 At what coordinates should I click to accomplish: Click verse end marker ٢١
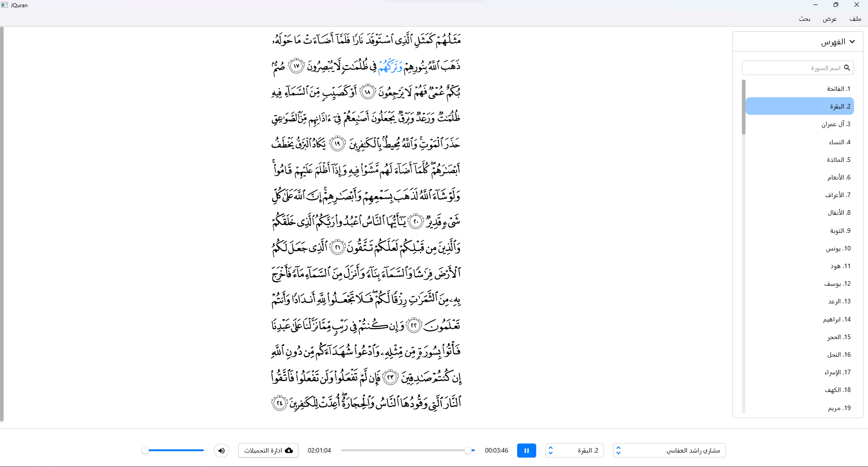(x=337, y=247)
